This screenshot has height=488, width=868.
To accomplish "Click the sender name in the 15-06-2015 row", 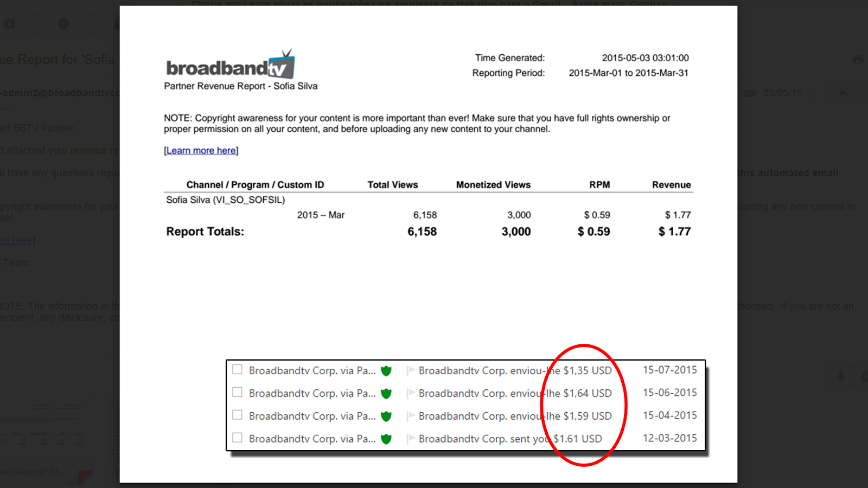I will (x=312, y=394).
